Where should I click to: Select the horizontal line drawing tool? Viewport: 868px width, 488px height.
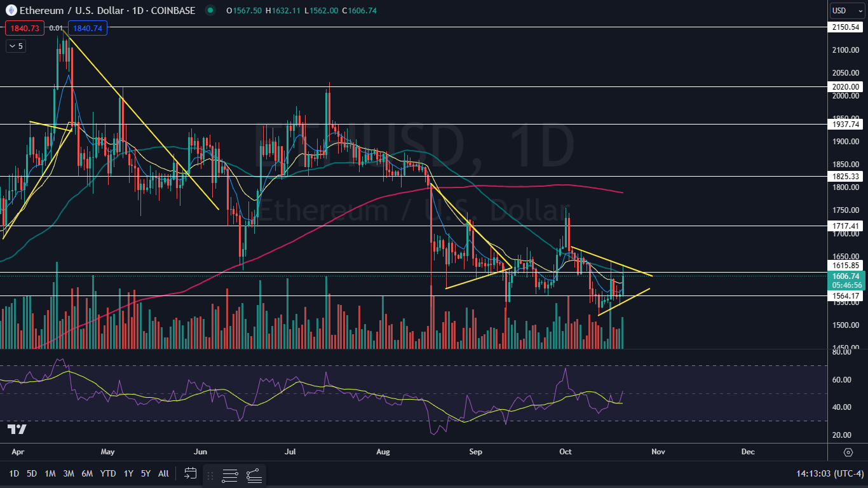[230, 475]
